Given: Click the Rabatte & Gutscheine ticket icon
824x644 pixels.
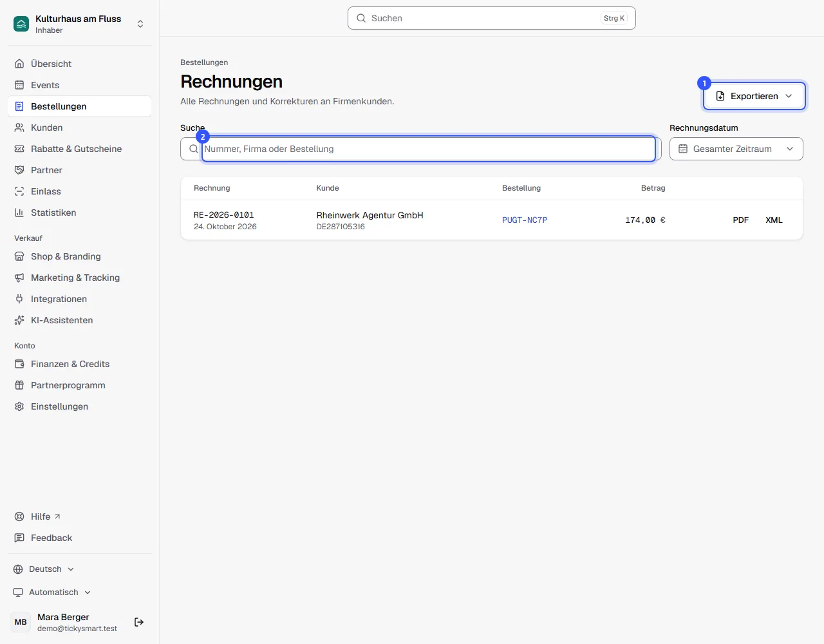Looking at the screenshot, I should click(19, 149).
